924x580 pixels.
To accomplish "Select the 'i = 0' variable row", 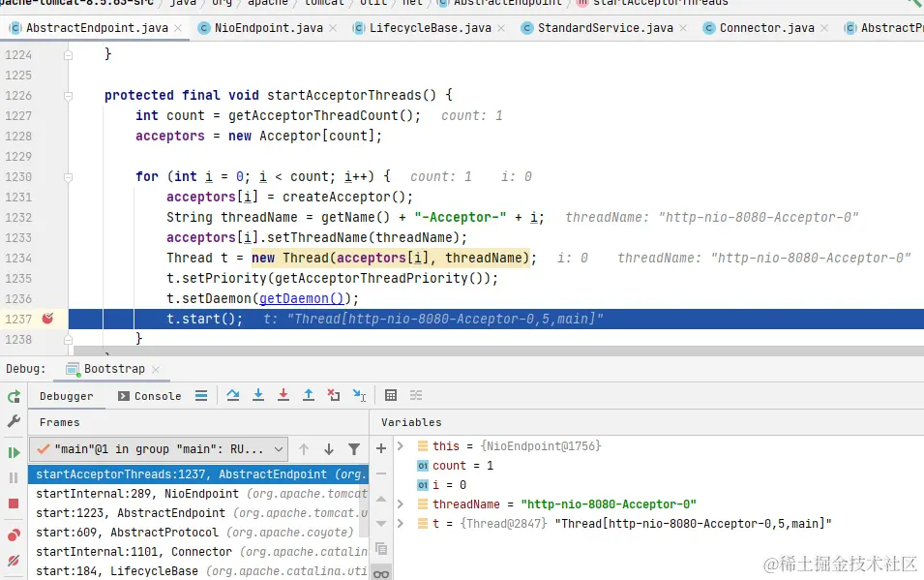I will click(x=657, y=485).
